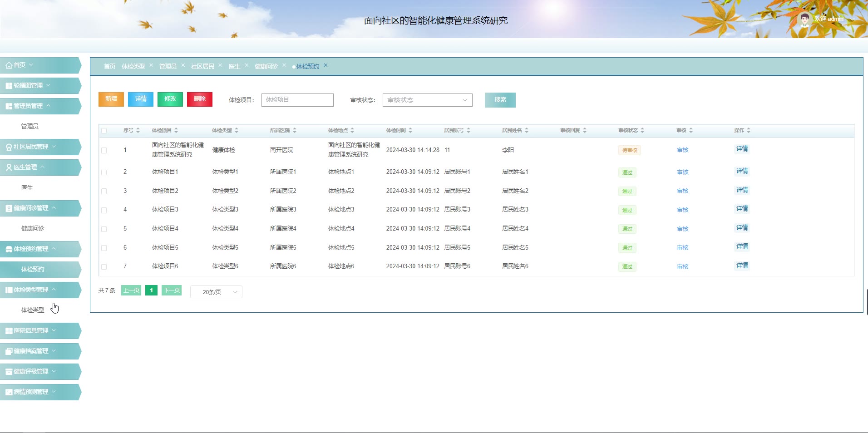
Task: Open the 体检类型 sidebar submenu item
Action: tap(33, 310)
